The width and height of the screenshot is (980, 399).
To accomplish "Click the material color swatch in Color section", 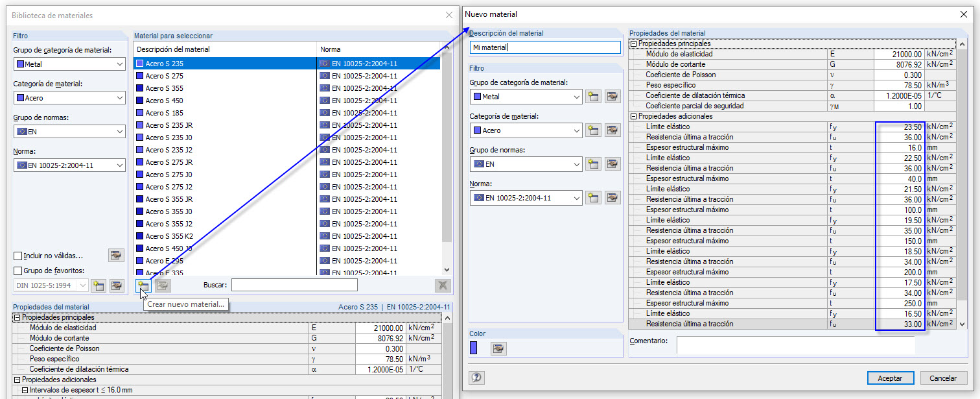I will [x=473, y=348].
